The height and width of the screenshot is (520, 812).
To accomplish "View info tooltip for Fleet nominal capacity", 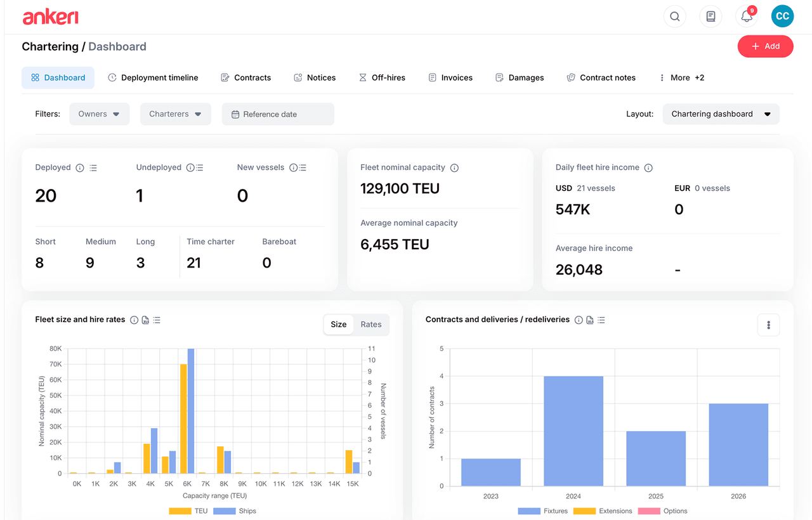I will (454, 167).
